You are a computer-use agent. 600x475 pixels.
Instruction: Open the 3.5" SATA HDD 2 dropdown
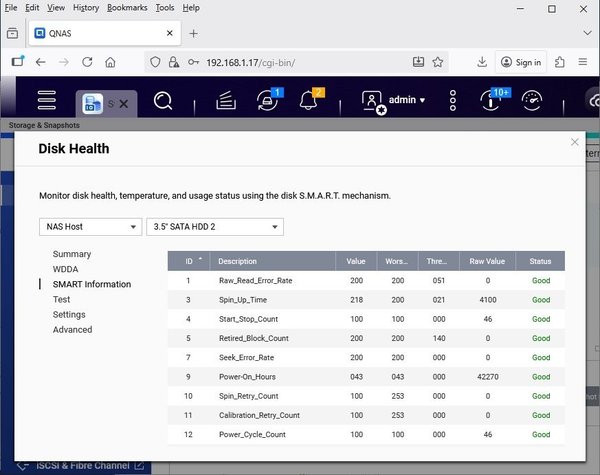214,227
